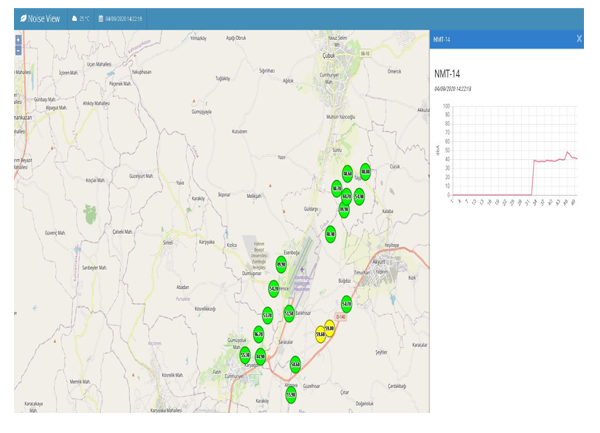Image resolution: width=600 pixels, height=433 pixels.
Task: Click the Kutuören label on map
Action: [240, 132]
